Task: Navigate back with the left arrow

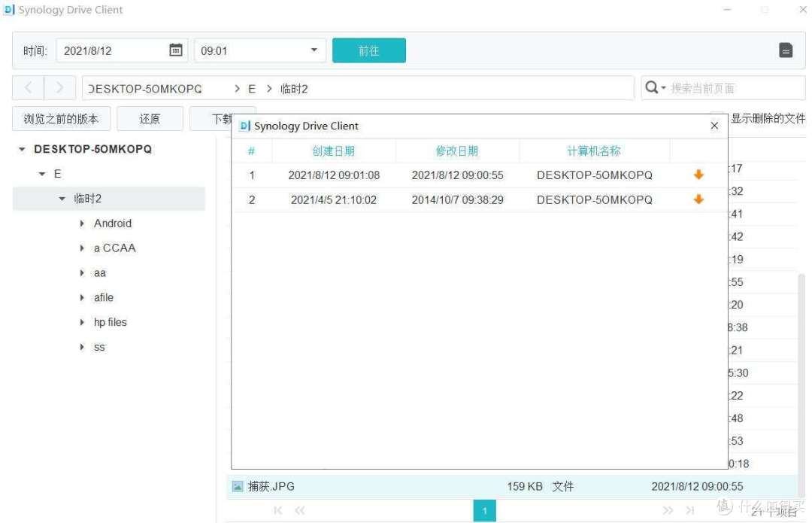Action: point(29,87)
